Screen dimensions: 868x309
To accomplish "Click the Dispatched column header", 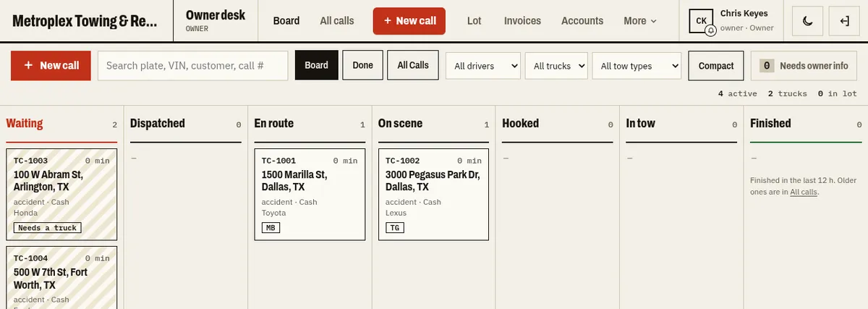I will [x=158, y=124].
